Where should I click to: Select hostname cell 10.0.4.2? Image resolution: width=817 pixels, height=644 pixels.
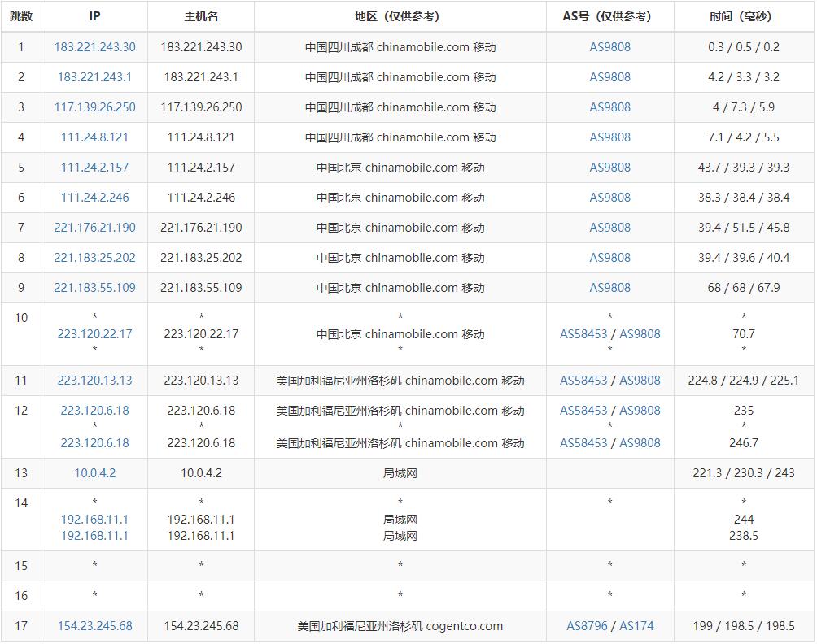(x=201, y=473)
